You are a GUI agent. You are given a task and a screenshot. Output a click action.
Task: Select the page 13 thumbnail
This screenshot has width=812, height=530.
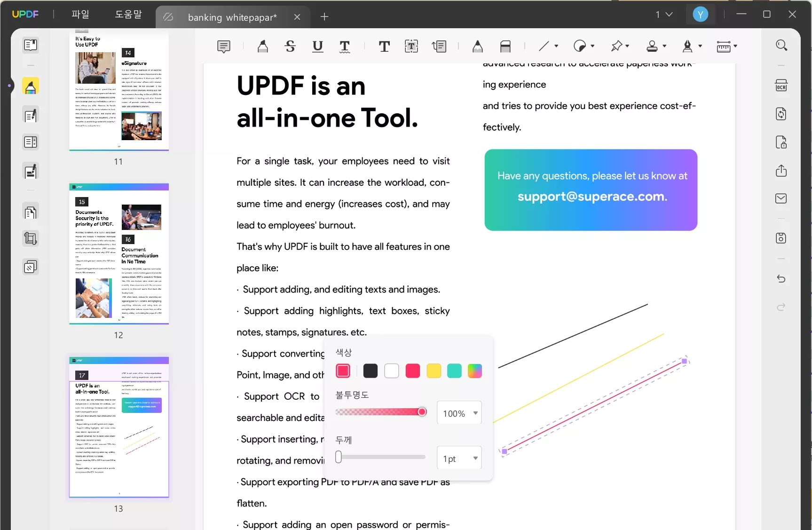[x=119, y=427]
